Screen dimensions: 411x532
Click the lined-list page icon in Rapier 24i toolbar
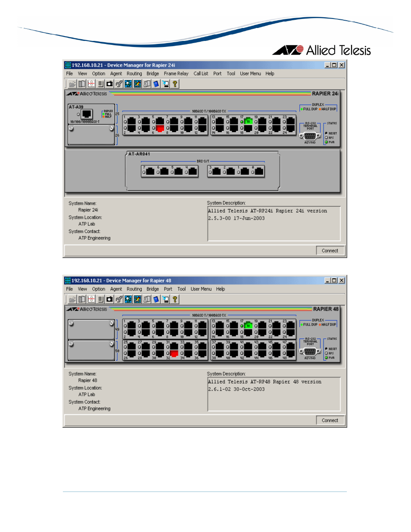click(100, 84)
